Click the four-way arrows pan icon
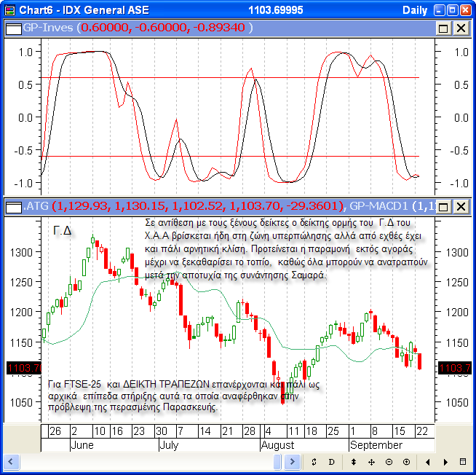 (x=371, y=462)
